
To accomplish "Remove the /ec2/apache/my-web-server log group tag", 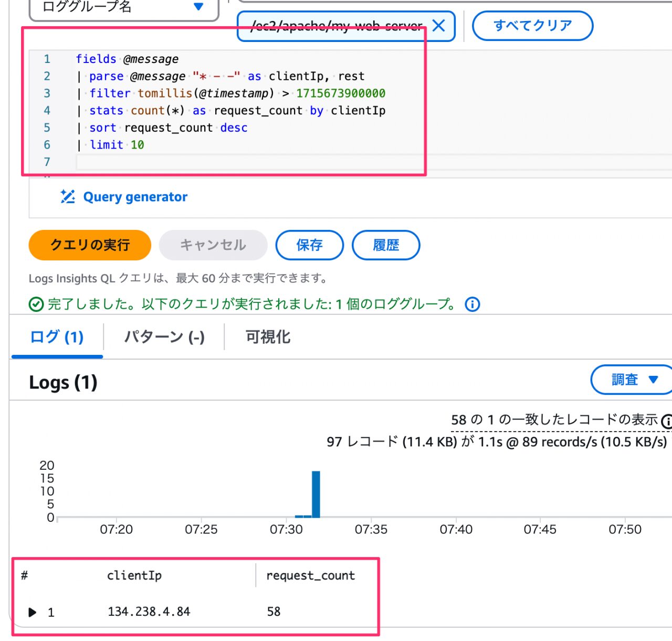I will [439, 25].
